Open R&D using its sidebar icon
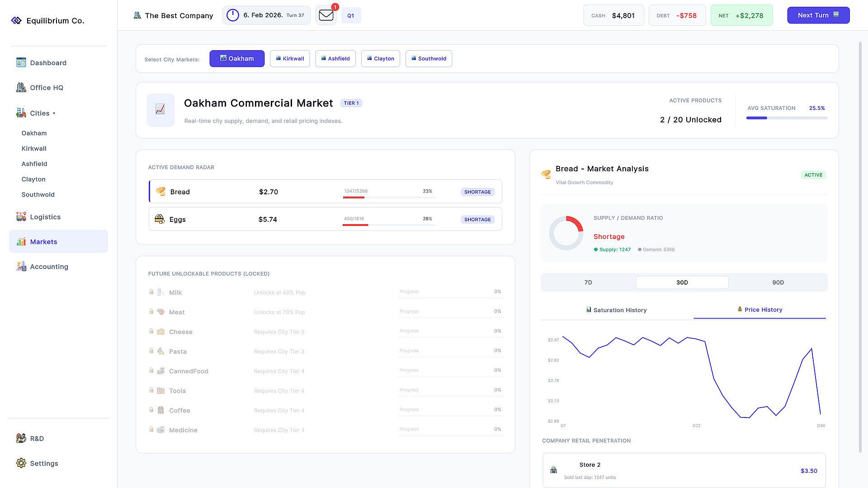This screenshot has width=868, height=488. click(x=21, y=438)
